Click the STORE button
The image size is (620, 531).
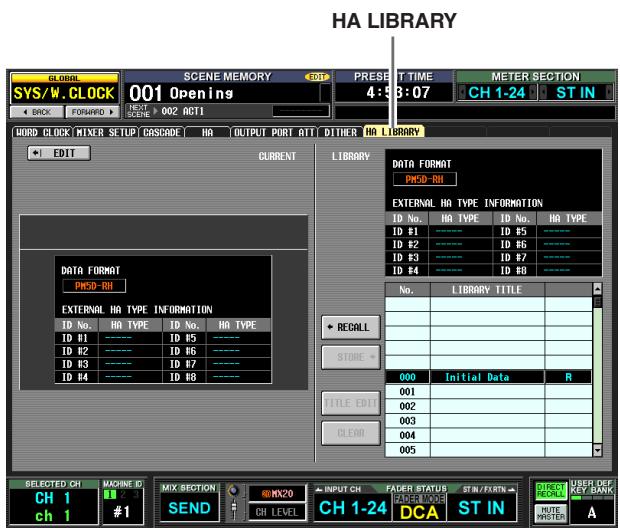point(351,357)
